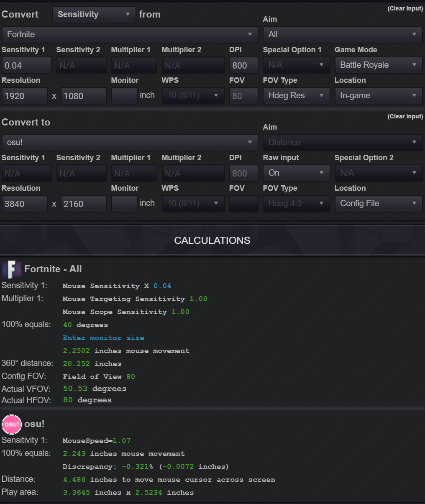
Task: Open the target WPS 10 (6/11) dropdown
Action: tap(193, 204)
